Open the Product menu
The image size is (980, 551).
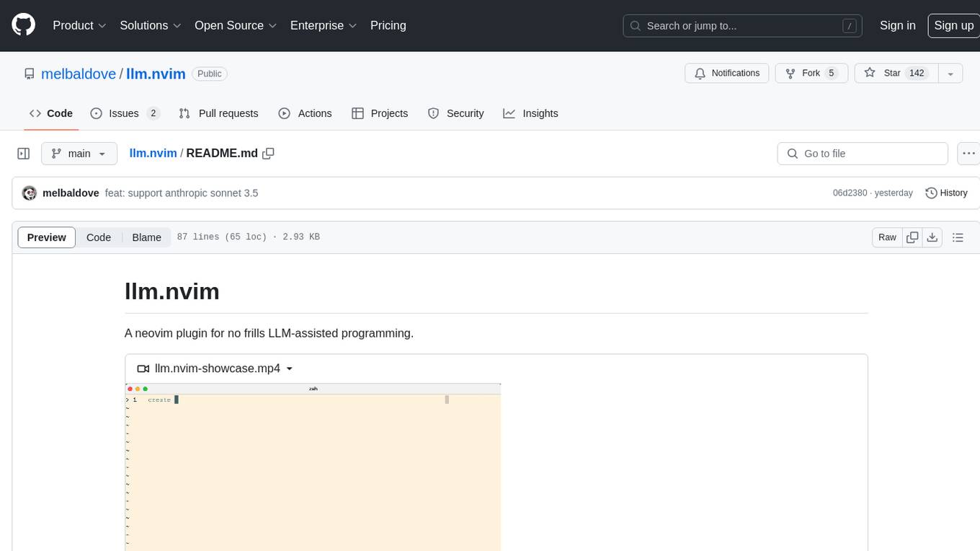(x=79, y=25)
